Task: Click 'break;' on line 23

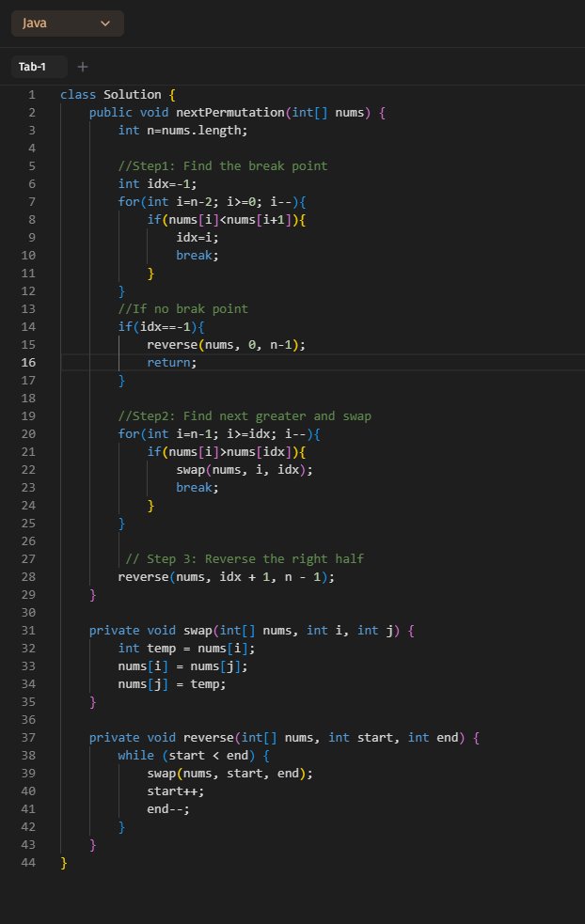Action: (x=198, y=487)
